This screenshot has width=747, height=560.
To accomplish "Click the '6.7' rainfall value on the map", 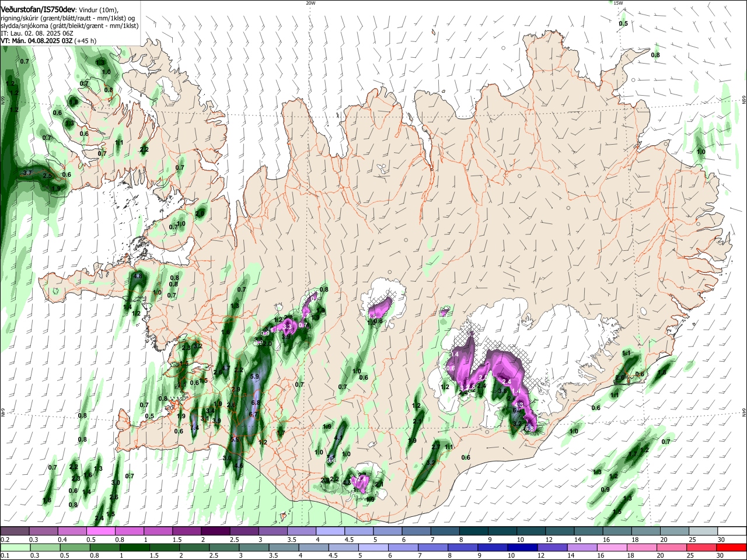I will [x=253, y=414].
